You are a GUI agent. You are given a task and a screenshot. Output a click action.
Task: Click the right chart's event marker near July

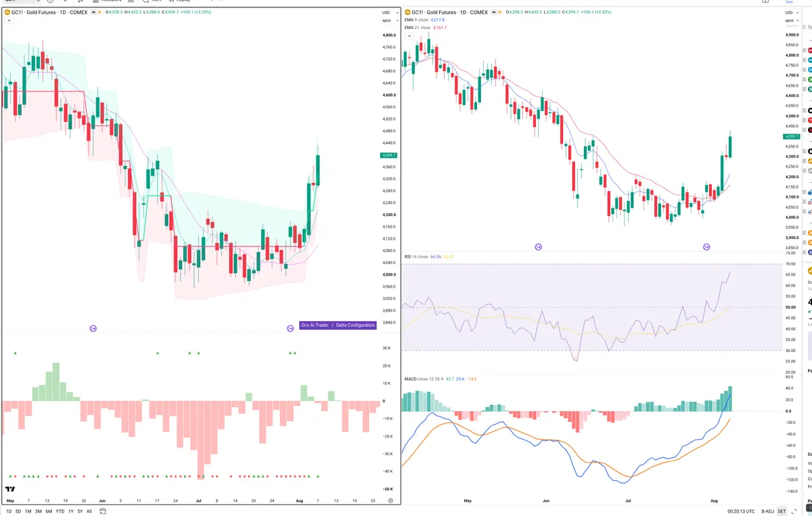pos(539,247)
